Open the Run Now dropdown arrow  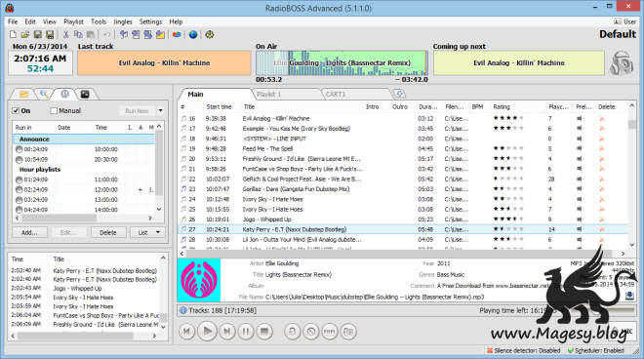click(161, 111)
